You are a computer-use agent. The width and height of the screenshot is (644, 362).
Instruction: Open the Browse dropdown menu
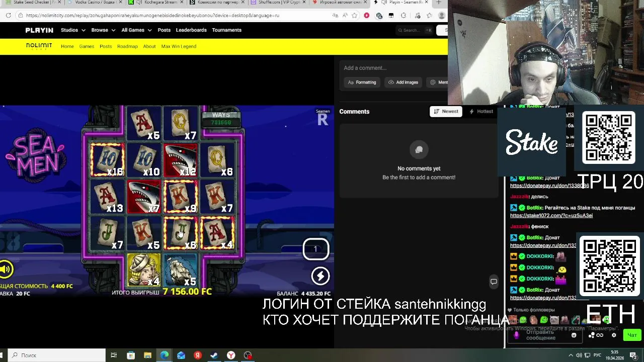point(103,30)
